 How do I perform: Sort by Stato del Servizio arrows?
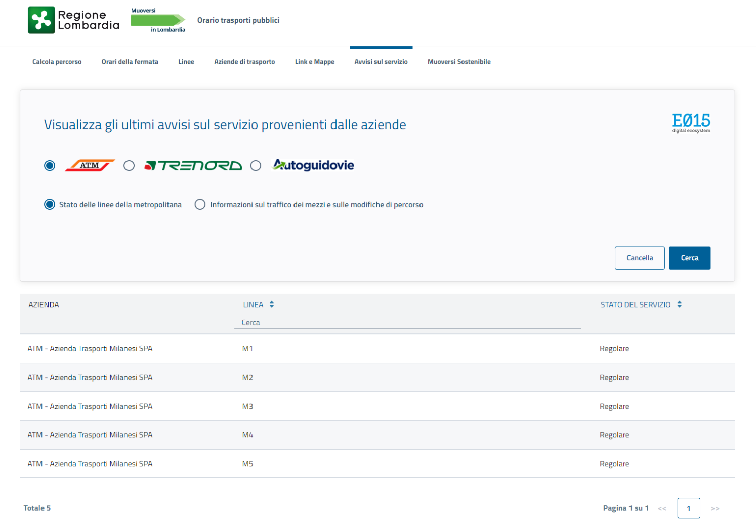(679, 304)
